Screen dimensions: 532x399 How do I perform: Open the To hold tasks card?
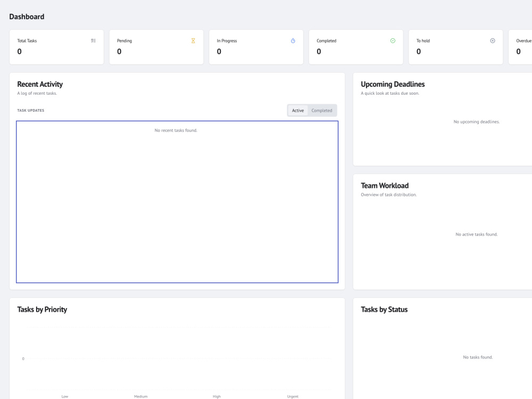coord(456,47)
